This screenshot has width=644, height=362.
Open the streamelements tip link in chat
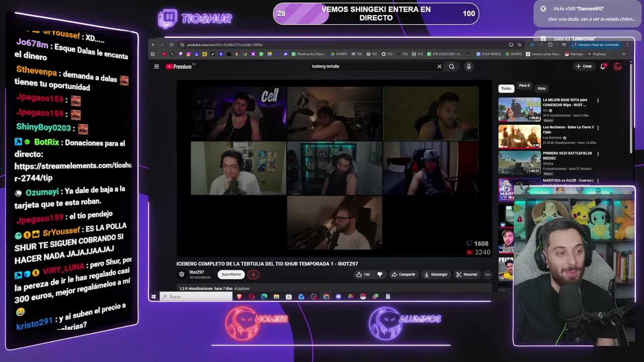coord(73,171)
